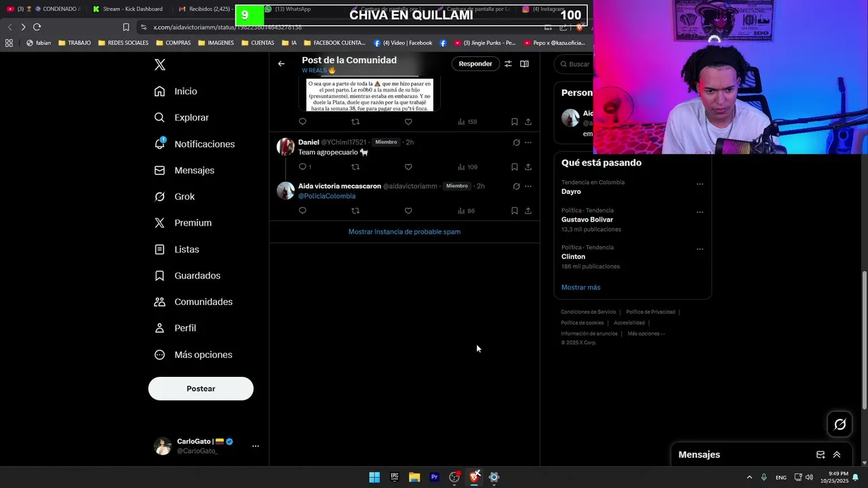Go back with the post header arrow
This screenshot has height=488, width=868.
(281, 64)
